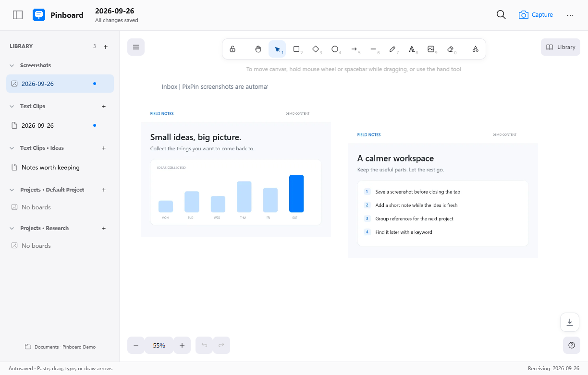Open search with the magnifier icon
The image size is (588, 375).
click(x=501, y=15)
